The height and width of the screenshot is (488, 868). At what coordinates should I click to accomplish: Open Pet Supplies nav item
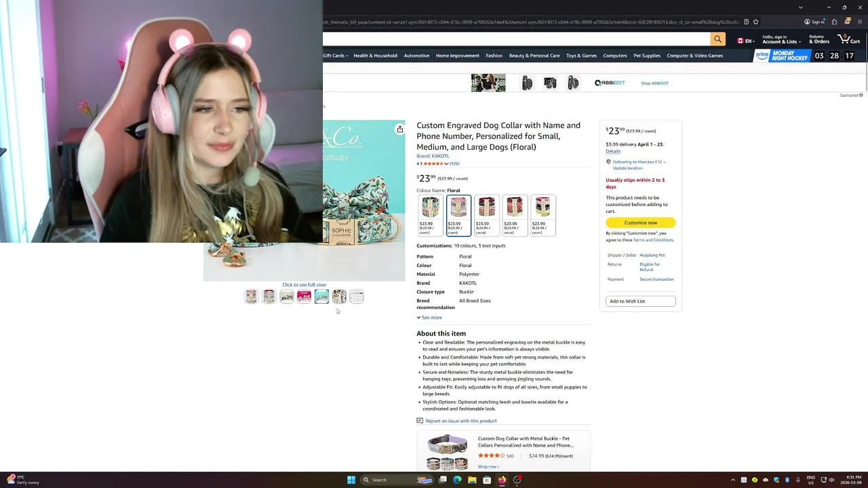click(647, 56)
